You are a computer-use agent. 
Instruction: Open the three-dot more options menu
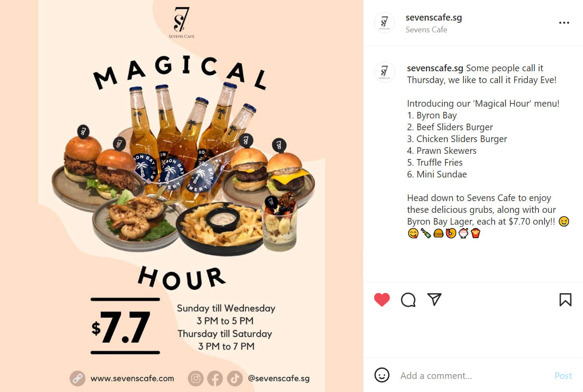564,23
